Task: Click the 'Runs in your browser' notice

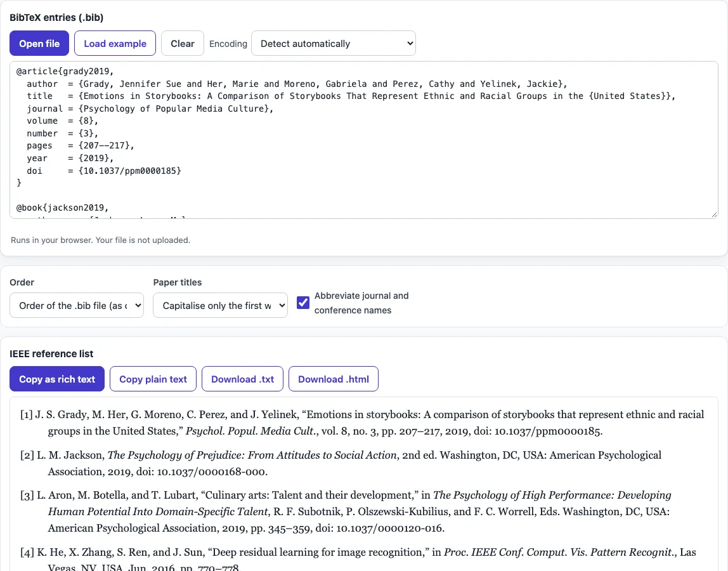Action: [x=100, y=240]
